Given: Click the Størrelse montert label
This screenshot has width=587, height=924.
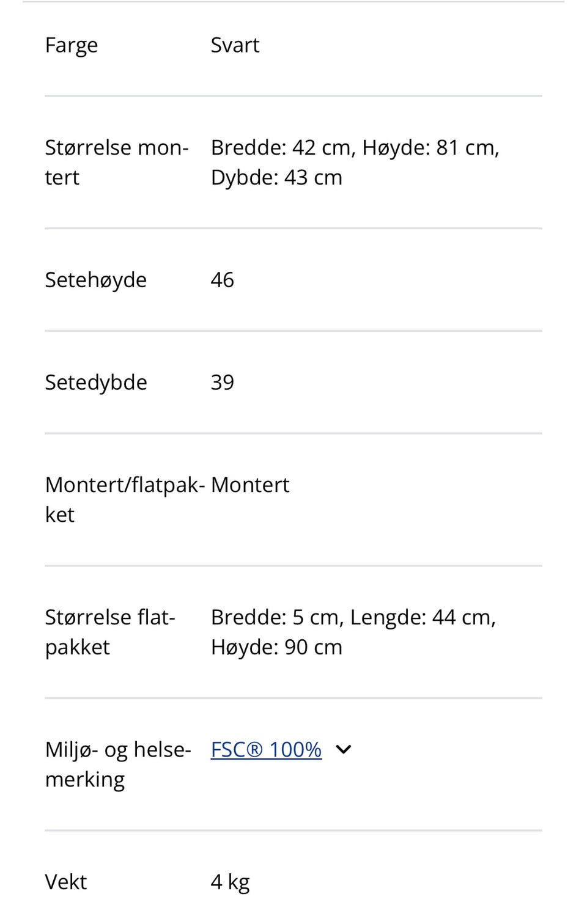Looking at the screenshot, I should click(117, 163).
